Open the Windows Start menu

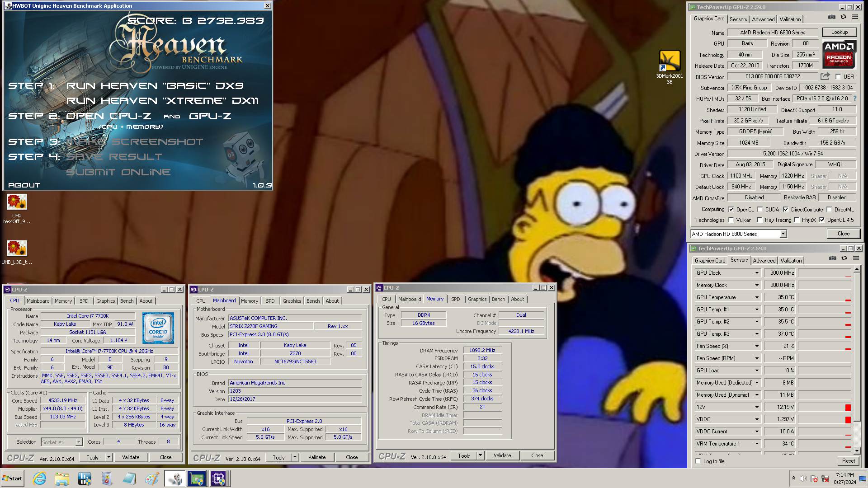coord(13,479)
